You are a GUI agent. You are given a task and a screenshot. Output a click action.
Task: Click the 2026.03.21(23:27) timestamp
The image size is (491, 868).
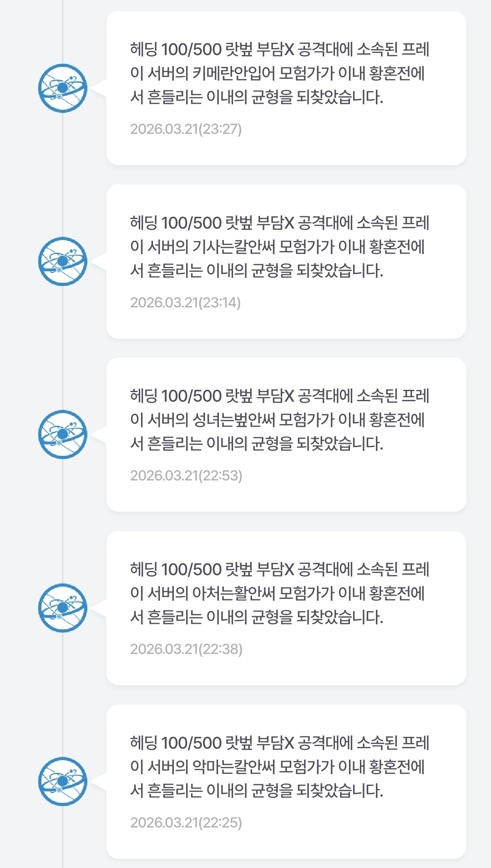186,129
